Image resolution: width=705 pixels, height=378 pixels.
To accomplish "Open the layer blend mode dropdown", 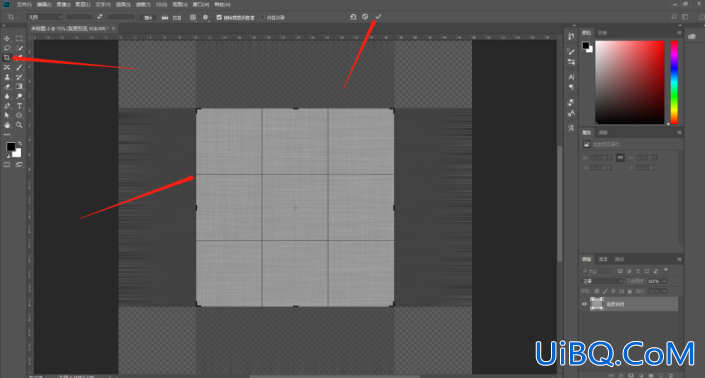I will tap(602, 281).
